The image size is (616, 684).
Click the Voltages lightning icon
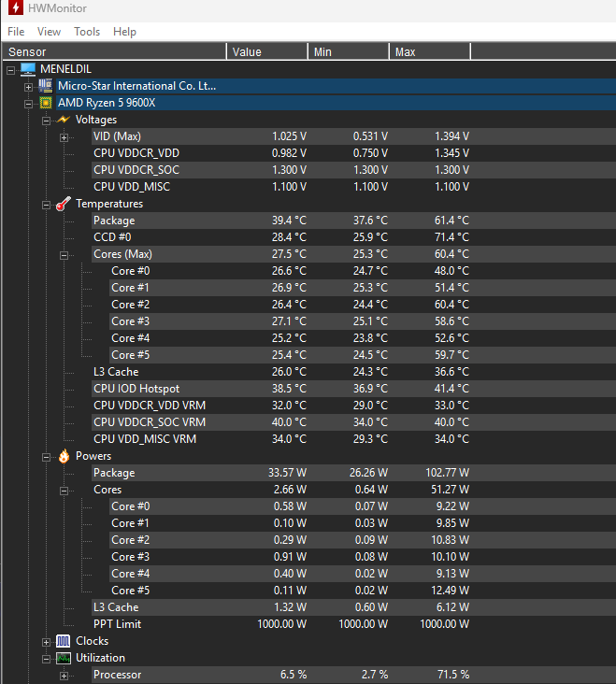(64, 120)
